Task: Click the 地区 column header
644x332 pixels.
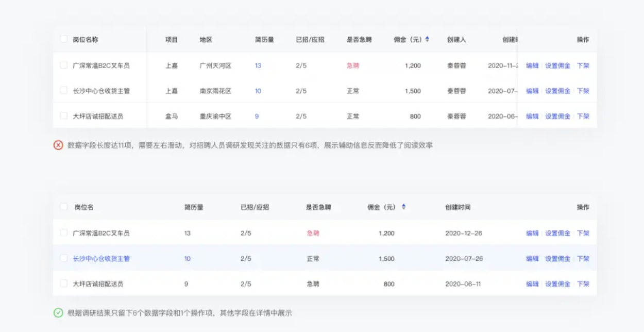Action: 206,39
